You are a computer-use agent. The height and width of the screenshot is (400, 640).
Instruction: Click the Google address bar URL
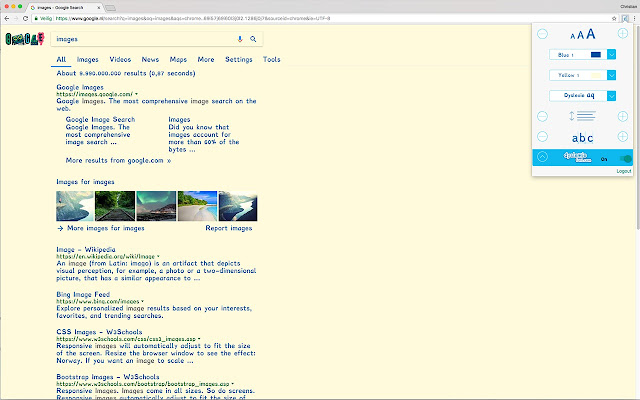193,18
